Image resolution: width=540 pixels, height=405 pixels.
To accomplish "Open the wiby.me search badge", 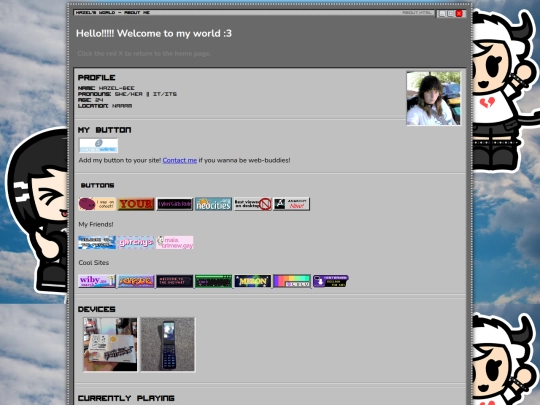I will pos(97,281).
